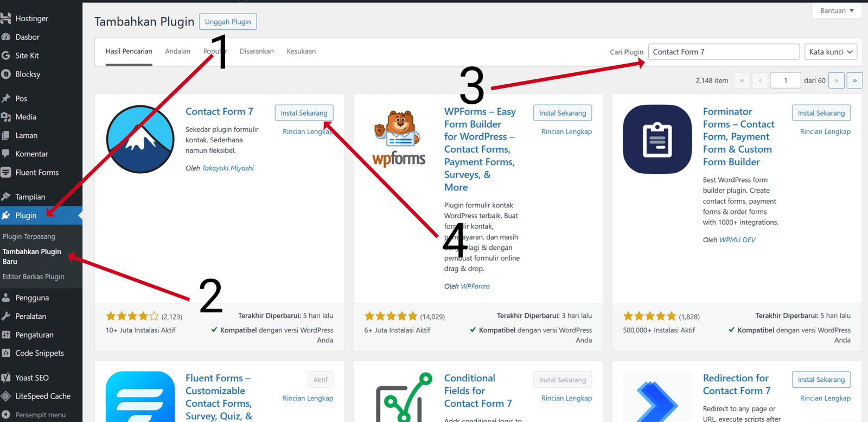The height and width of the screenshot is (422, 868).
Task: Open the Dasbor dashboard icon
Action: tap(6, 37)
